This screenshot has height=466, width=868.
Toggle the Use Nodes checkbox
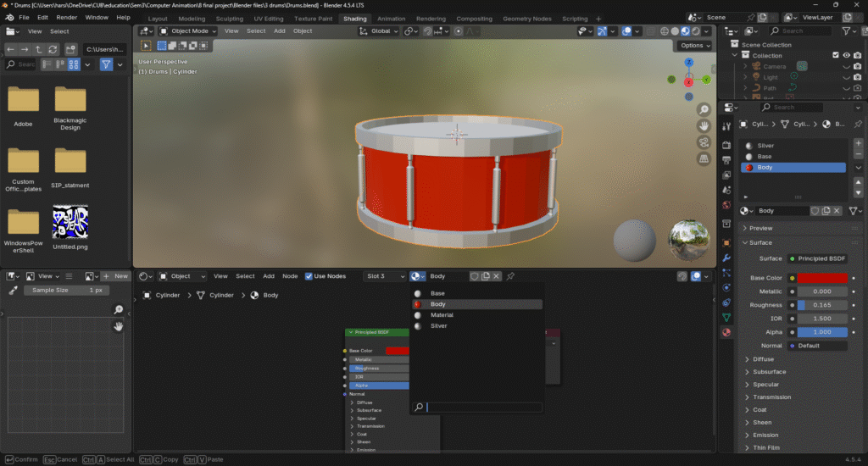pos(309,276)
